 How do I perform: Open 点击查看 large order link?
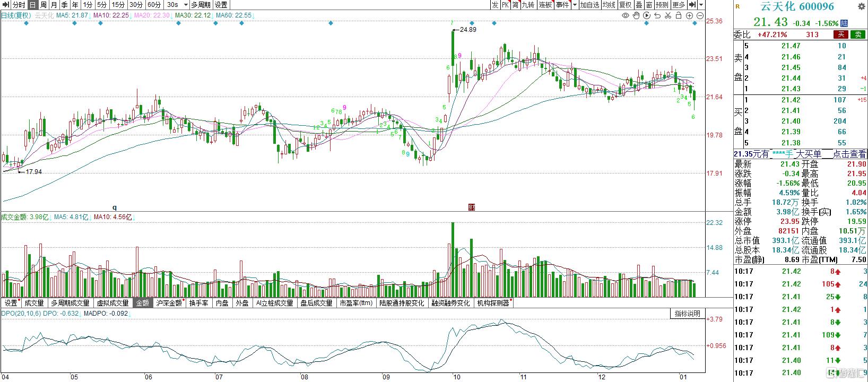click(849, 154)
